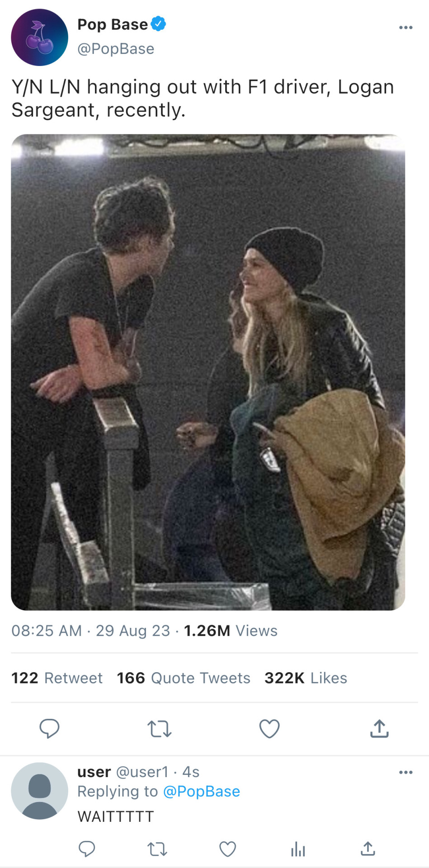The width and height of the screenshot is (429, 868).
Task: Like the Pop Base tweet
Action: (x=269, y=728)
